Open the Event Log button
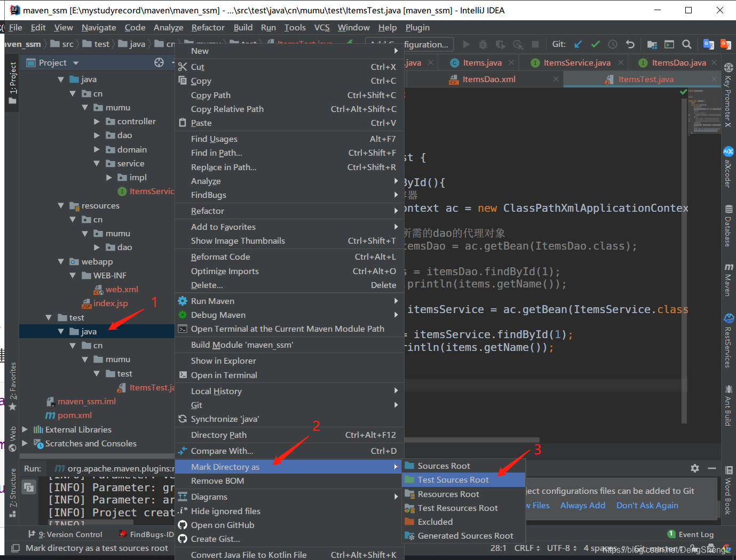This screenshot has height=560, width=736. (691, 534)
